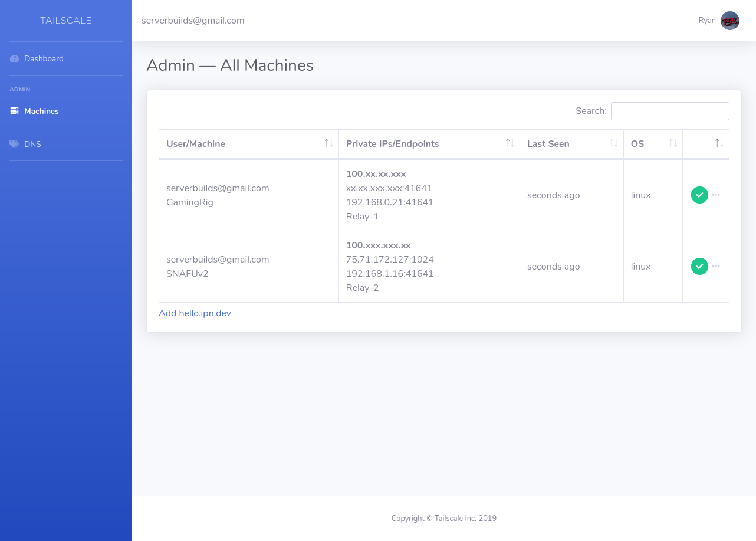Open the Dashboard menu item

point(66,58)
